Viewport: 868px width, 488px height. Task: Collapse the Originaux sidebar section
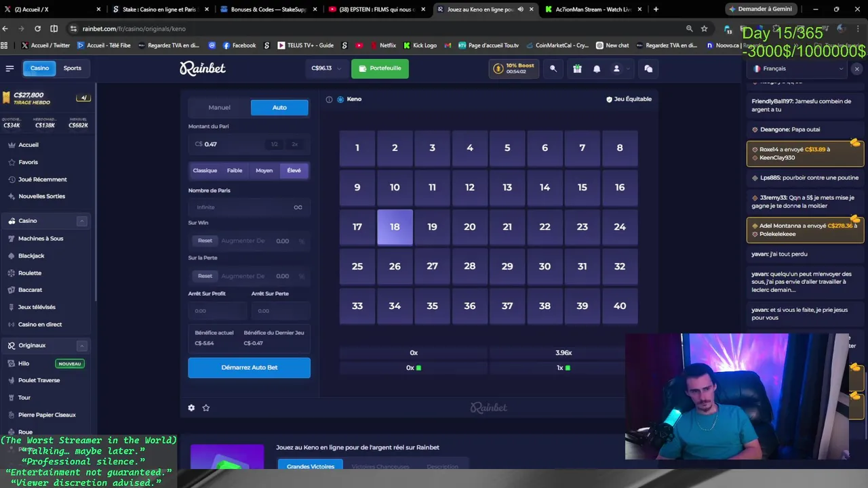pos(81,346)
